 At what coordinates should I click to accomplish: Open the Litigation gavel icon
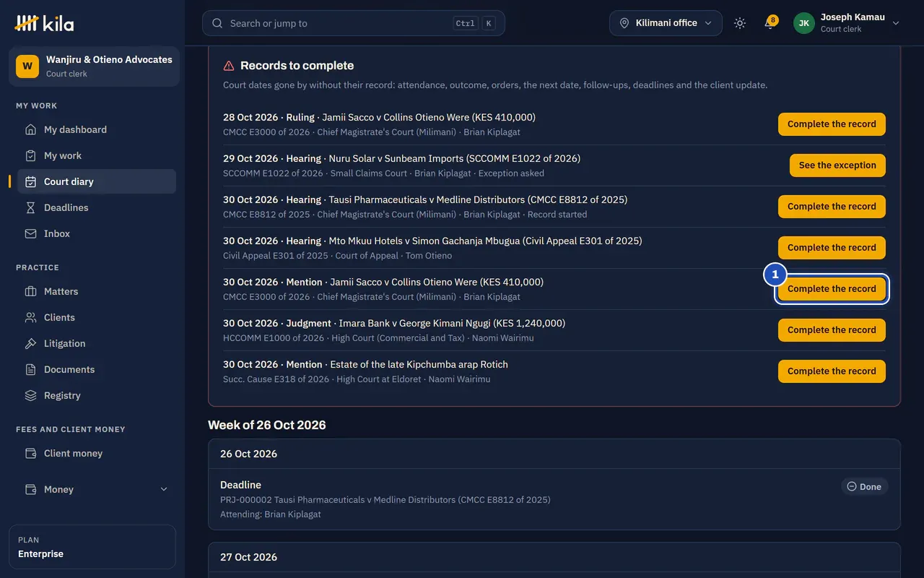(30, 344)
